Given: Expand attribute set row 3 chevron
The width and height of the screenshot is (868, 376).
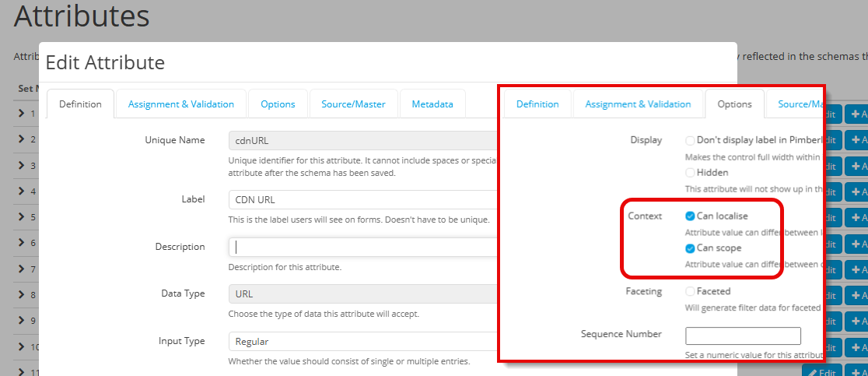Looking at the screenshot, I should [23, 166].
